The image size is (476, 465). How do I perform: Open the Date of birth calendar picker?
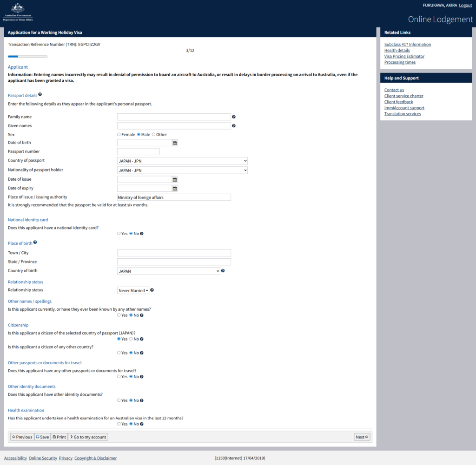click(175, 143)
